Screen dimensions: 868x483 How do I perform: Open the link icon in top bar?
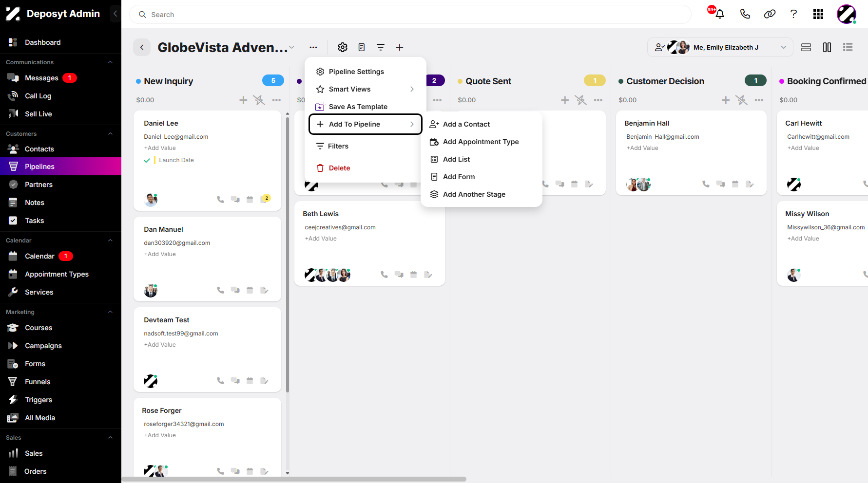770,14
